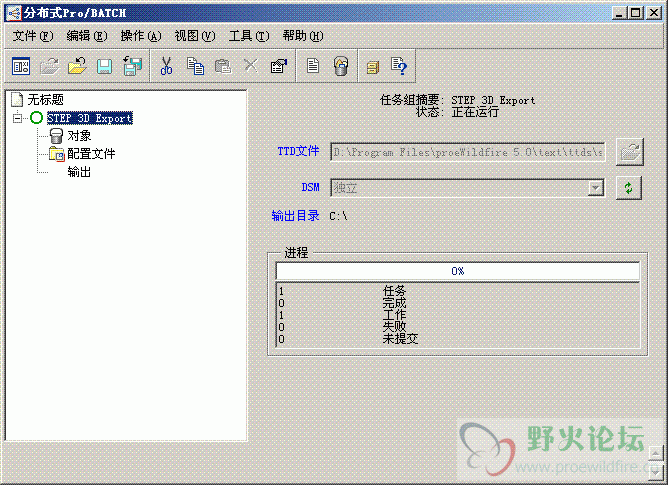Select 输出 in the tree

pyautogui.click(x=79, y=172)
